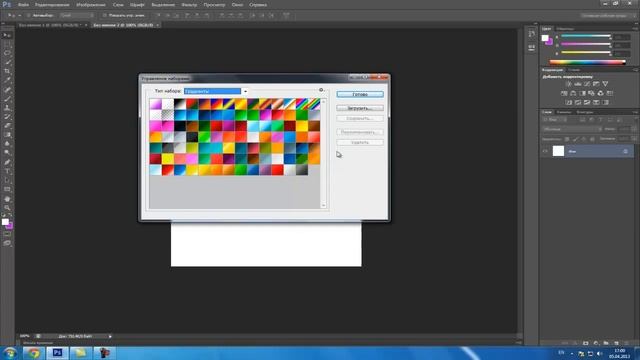Select the Zoom tool in toolbox
This screenshot has width=640, height=360.
pyautogui.click(x=7, y=208)
